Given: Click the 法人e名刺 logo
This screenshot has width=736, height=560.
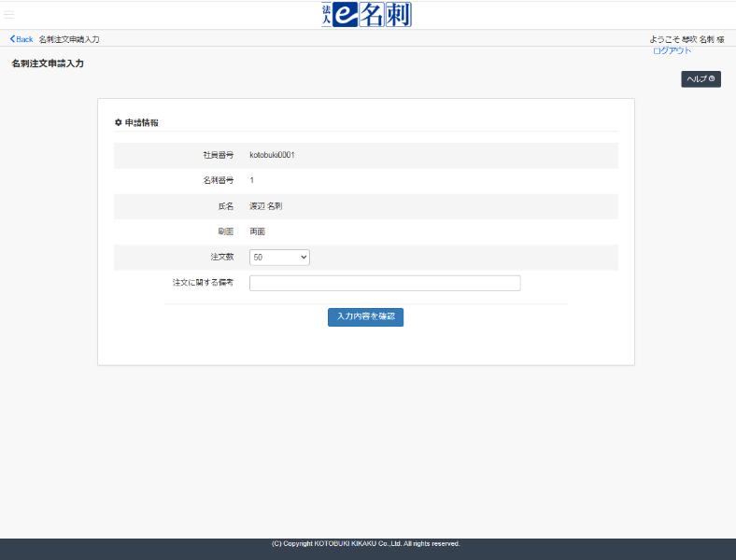Looking at the screenshot, I should click(x=366, y=14).
